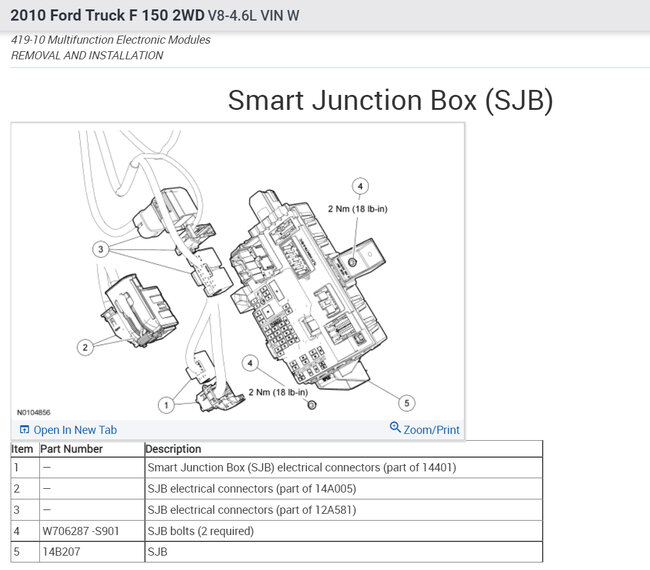Click callout circle 2 in the diagram

tap(85, 347)
